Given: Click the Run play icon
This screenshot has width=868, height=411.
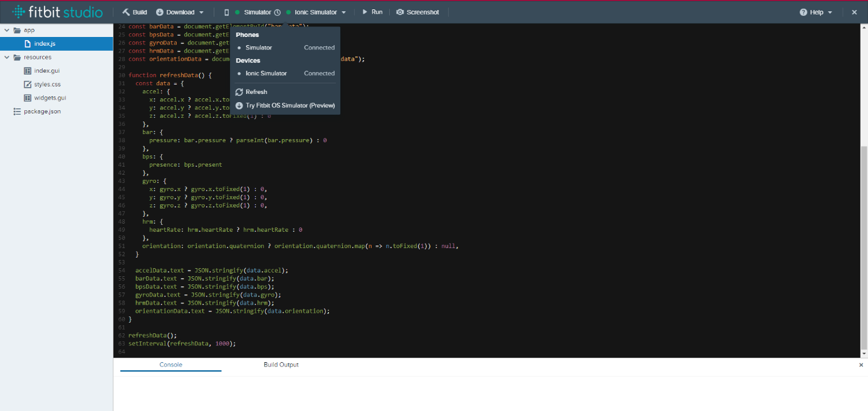Looking at the screenshot, I should click(x=365, y=12).
